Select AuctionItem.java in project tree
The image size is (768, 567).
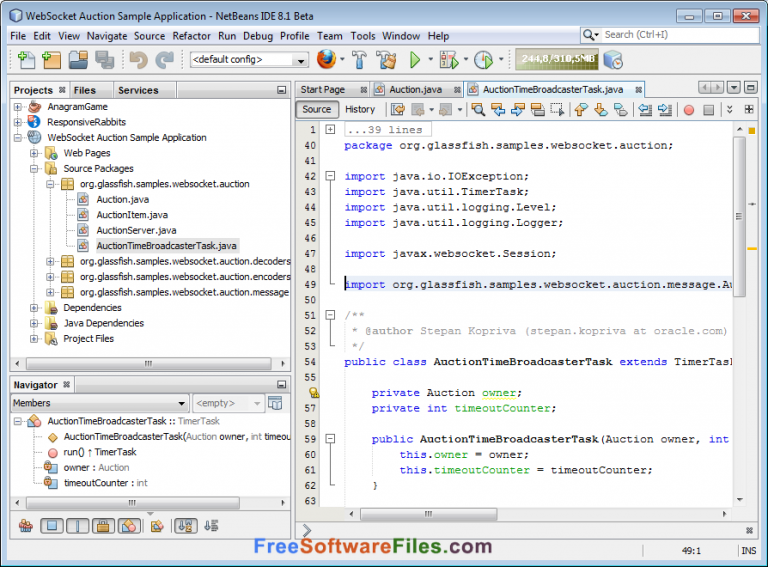coord(132,215)
